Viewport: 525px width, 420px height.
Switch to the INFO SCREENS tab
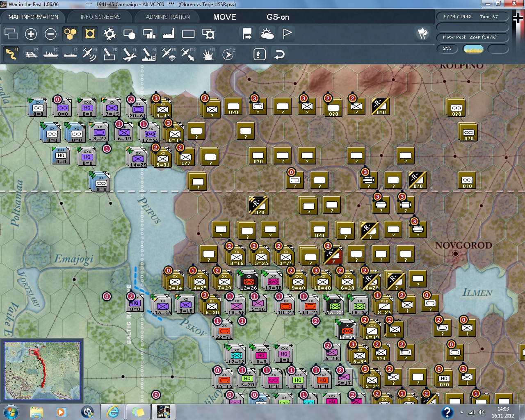[x=100, y=17]
